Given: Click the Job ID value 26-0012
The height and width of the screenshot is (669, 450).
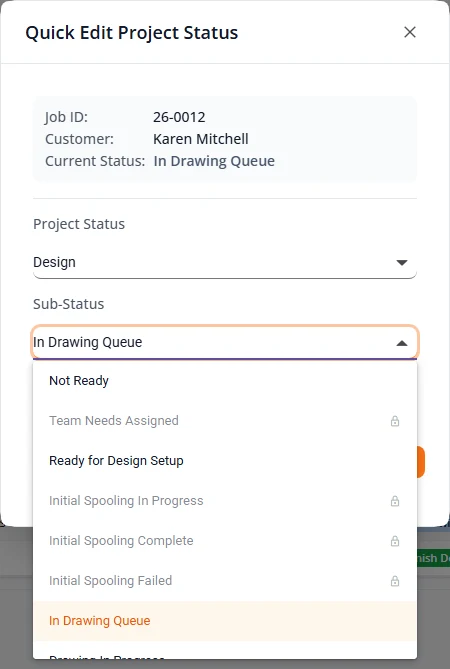Looking at the screenshot, I should click(x=179, y=117).
